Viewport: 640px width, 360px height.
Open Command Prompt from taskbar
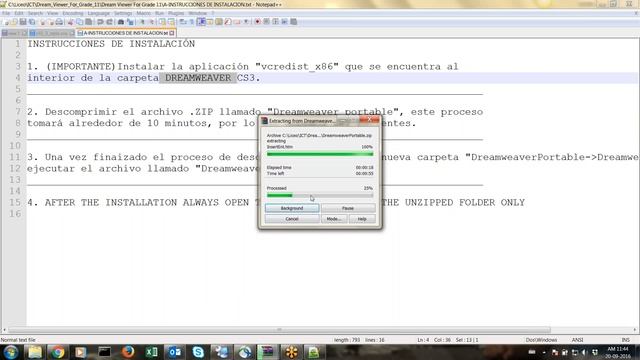[104, 352]
